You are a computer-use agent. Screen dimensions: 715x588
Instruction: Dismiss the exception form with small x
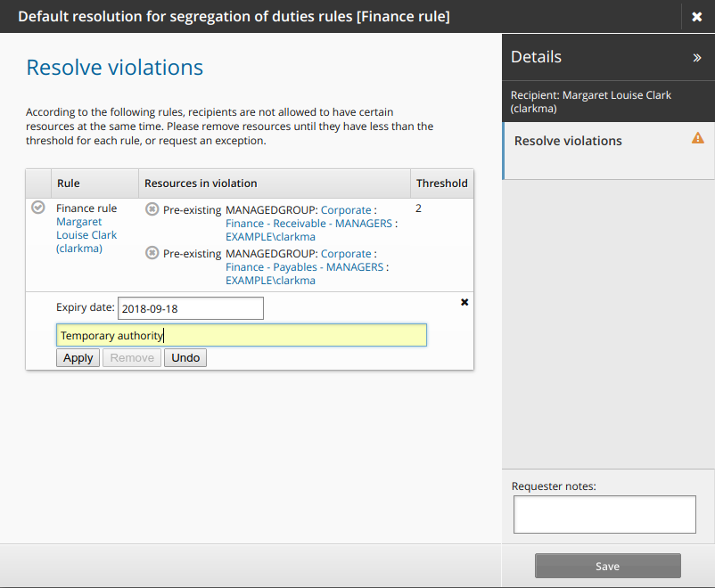coord(464,303)
